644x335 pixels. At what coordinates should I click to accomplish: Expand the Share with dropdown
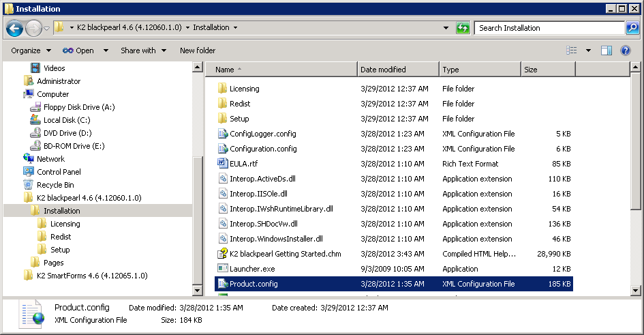pyautogui.click(x=143, y=50)
